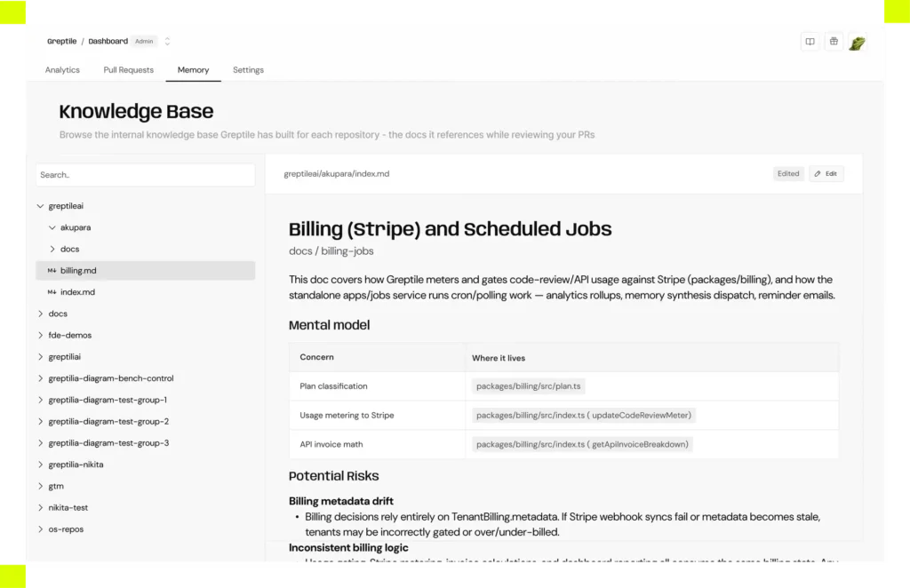910x588 pixels.
Task: Click the Knowledge Base page title
Action: click(x=136, y=111)
